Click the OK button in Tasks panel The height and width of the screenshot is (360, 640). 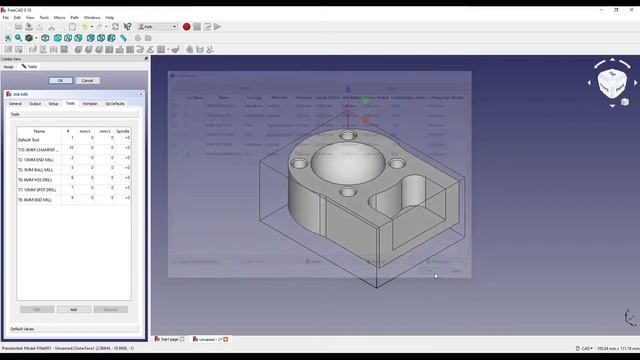(x=60, y=80)
